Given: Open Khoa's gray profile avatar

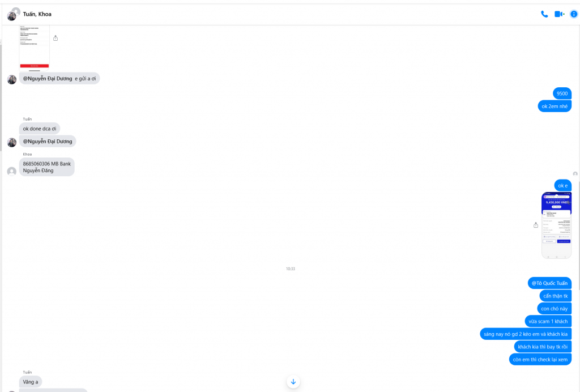Looking at the screenshot, I should (12, 171).
